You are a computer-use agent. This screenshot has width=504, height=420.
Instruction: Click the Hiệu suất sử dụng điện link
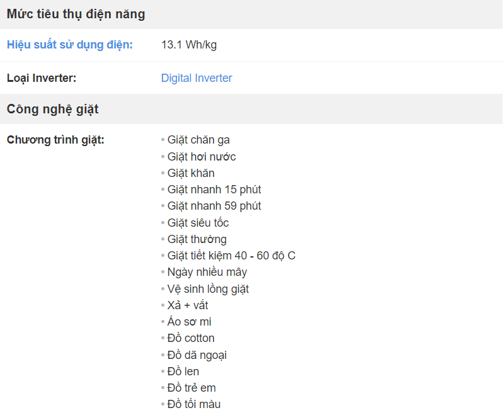pos(70,45)
